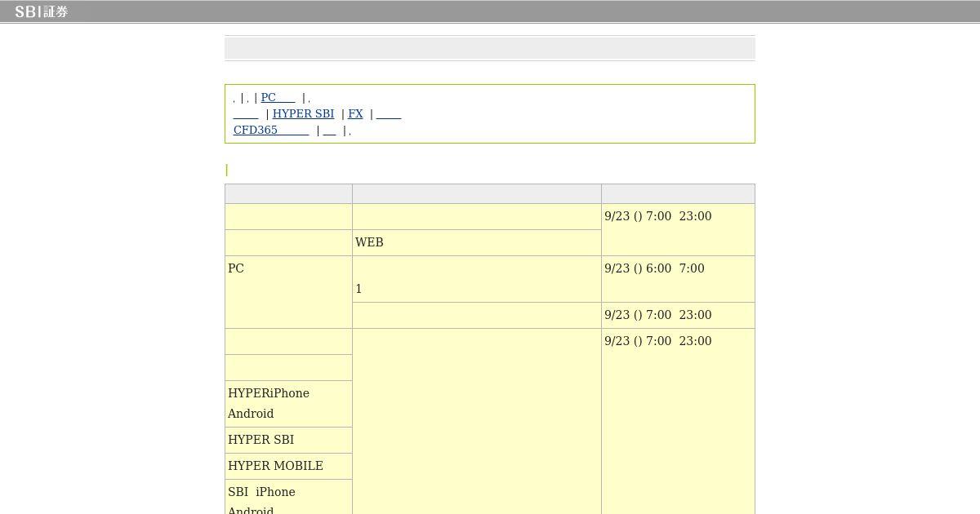Select the WEB table cell
Screen dimensions: 980x514
(x=477, y=242)
